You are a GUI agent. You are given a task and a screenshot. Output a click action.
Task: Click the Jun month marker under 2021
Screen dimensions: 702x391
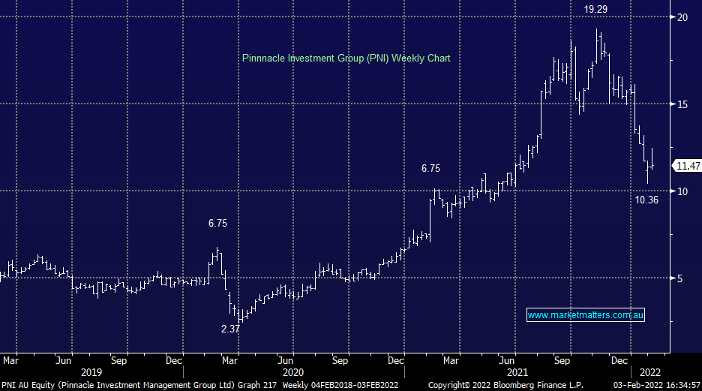[506, 361]
